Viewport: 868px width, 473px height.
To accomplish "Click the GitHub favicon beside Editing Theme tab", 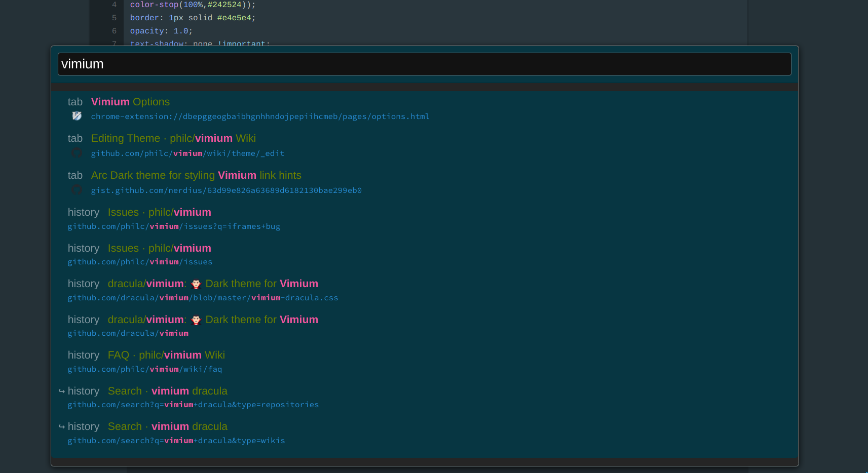I will coord(77,153).
